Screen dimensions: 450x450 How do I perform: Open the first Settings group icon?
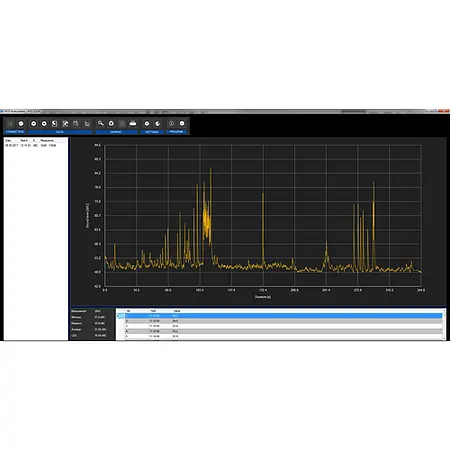click(147, 124)
